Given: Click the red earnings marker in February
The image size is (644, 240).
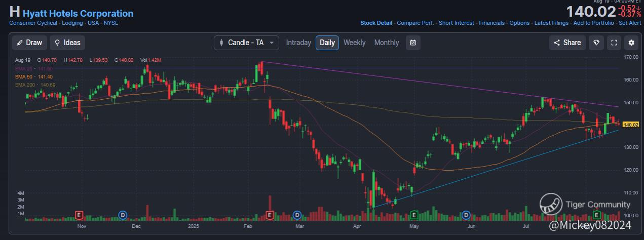Looking at the screenshot, I should tap(270, 215).
